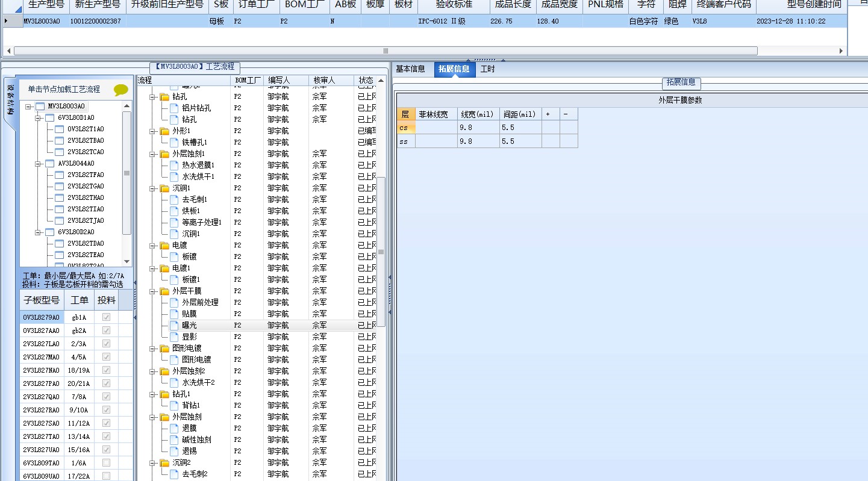The image size is (868, 481).
Task: Click the document icon of 等离子处理1
Action: [x=174, y=222]
